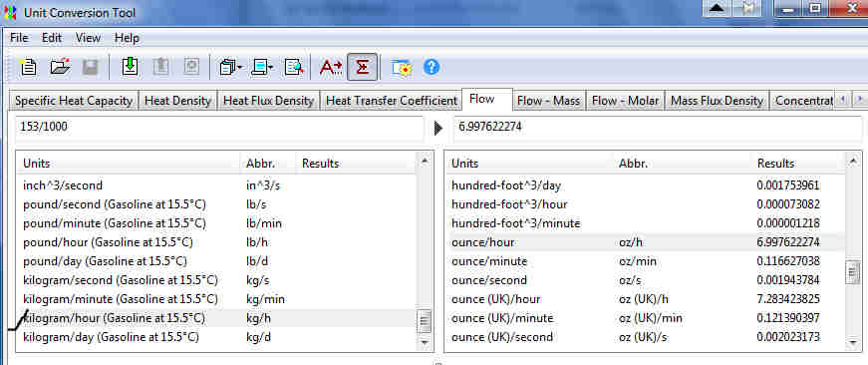The image size is (868, 365).
Task: Select pound/day (Gasoline at 15.5°C) row
Action: tap(217, 261)
